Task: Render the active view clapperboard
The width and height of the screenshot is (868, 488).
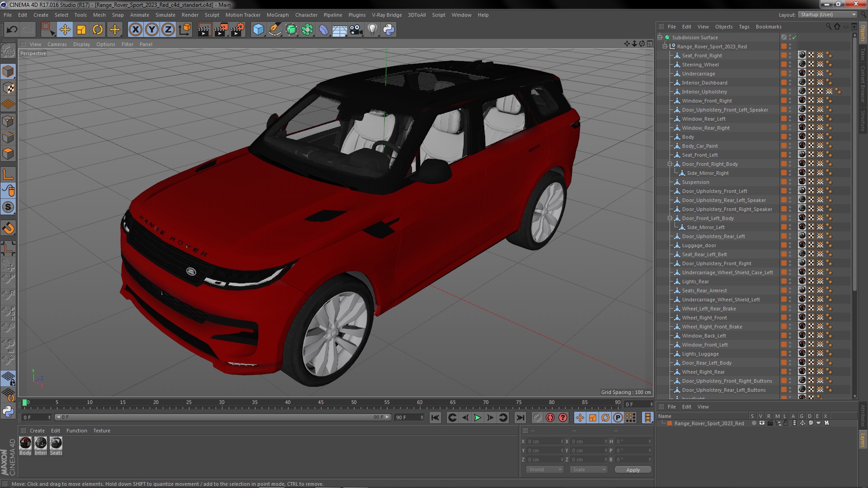Action: (204, 30)
